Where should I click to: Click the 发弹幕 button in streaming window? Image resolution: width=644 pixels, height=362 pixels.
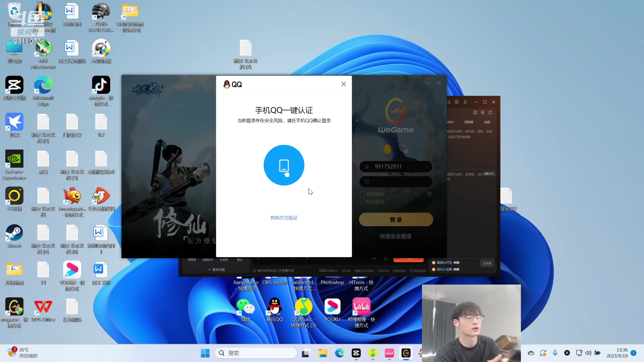pos(487,263)
